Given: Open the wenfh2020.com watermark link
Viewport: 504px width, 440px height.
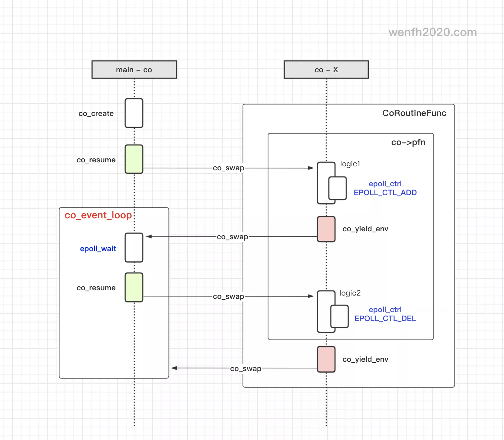Looking at the screenshot, I should (432, 32).
